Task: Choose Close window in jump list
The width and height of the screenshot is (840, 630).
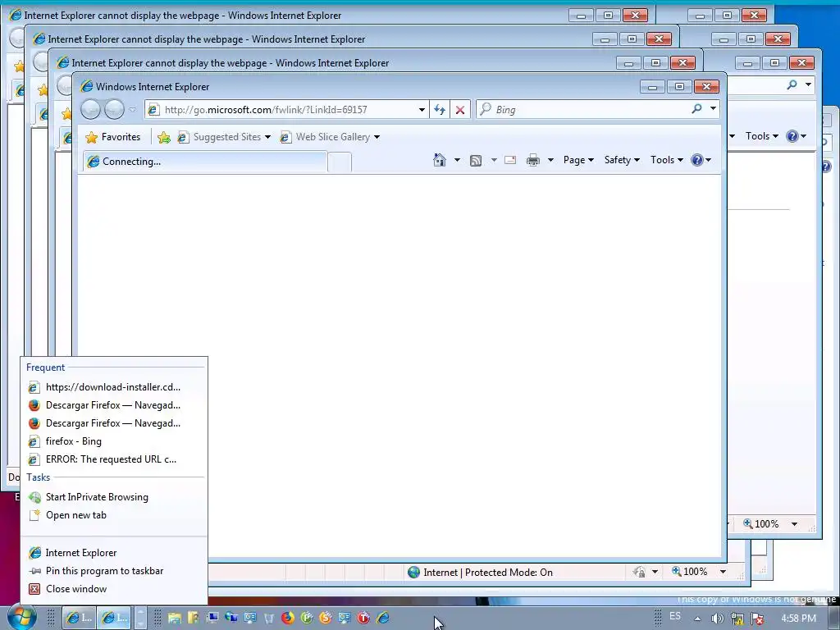Action: coord(113,589)
